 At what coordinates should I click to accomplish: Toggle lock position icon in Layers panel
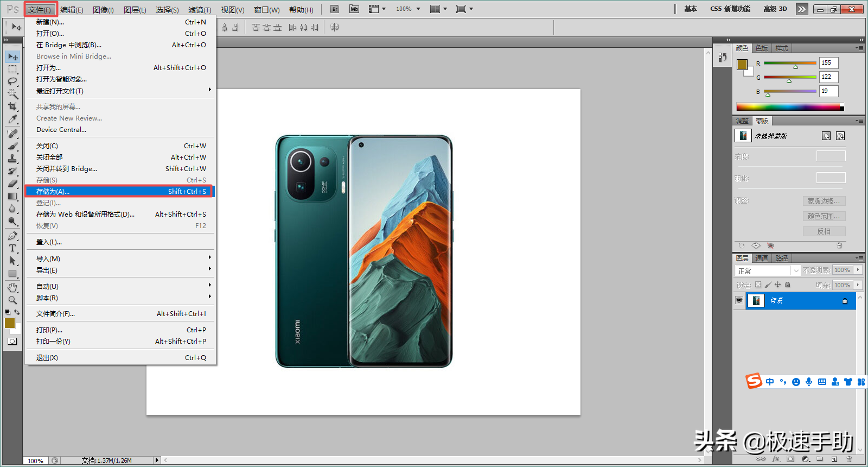[x=778, y=285]
